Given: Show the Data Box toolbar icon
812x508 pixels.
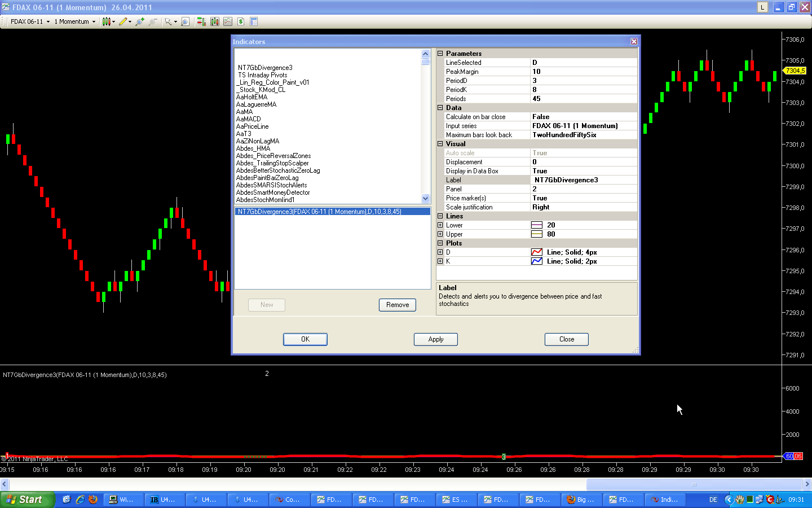Looking at the screenshot, I should coord(254,21).
